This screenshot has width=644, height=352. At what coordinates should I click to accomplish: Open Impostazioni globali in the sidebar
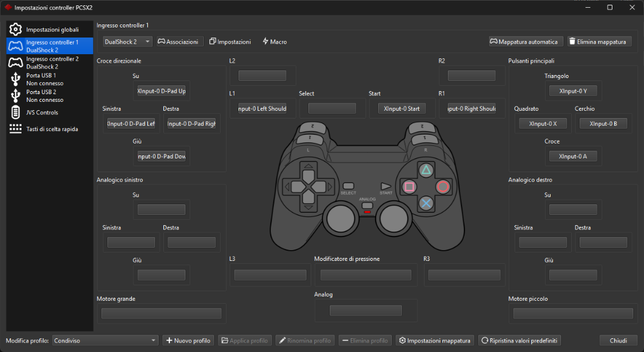(49, 30)
